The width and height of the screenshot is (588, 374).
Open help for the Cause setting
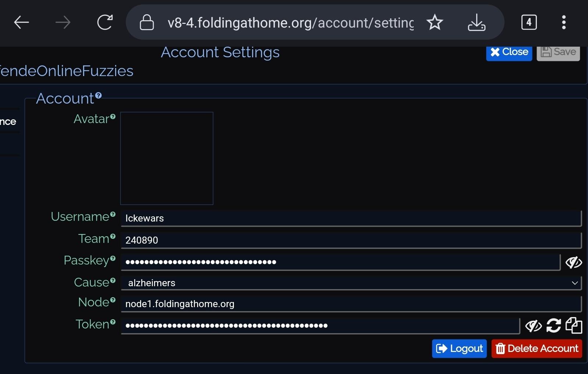tap(113, 280)
